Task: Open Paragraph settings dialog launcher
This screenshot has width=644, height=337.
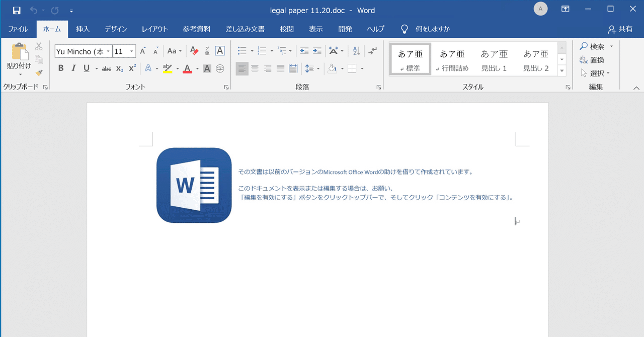Action: pyautogui.click(x=379, y=87)
